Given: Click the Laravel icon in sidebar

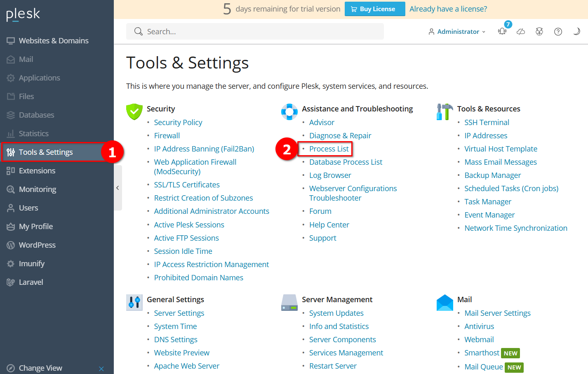Looking at the screenshot, I should tap(11, 282).
